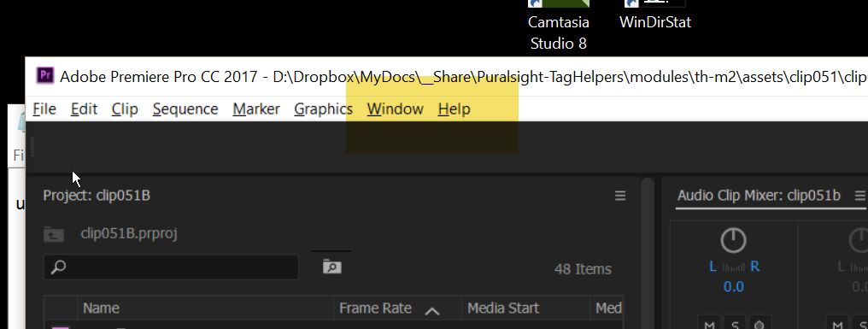Click the magnifier icon in the search box
868x329 pixels.
[58, 267]
